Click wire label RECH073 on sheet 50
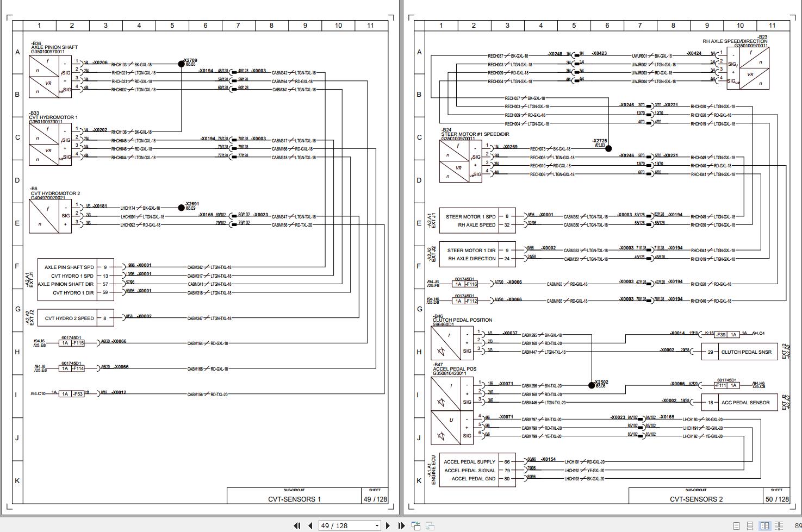The width and height of the screenshot is (802, 532). pyautogui.click(x=538, y=149)
